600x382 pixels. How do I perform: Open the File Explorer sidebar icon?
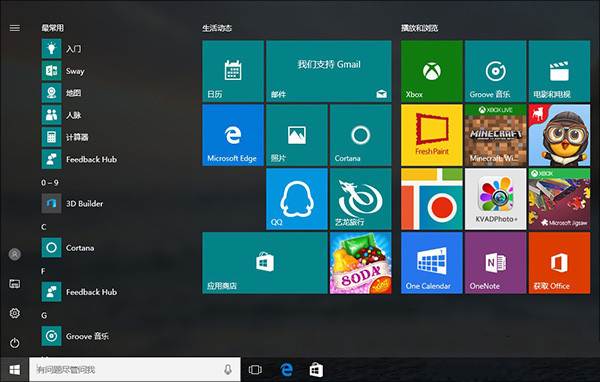[15, 284]
